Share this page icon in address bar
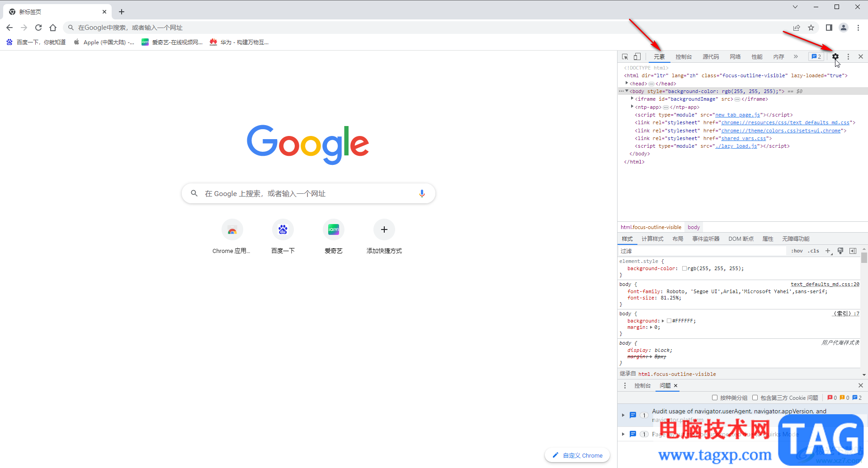 pyautogui.click(x=797, y=28)
